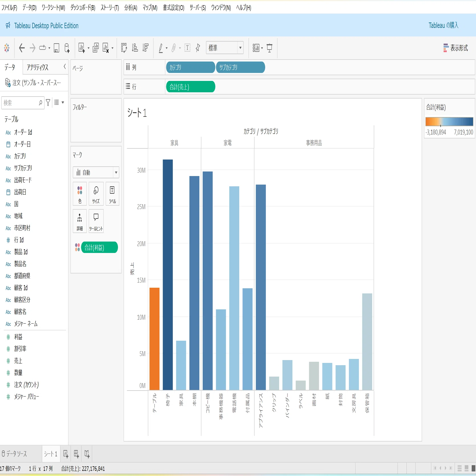Click the Duplicate sheet toolbar icon
This screenshot has width=476, height=476.
(x=96, y=48)
